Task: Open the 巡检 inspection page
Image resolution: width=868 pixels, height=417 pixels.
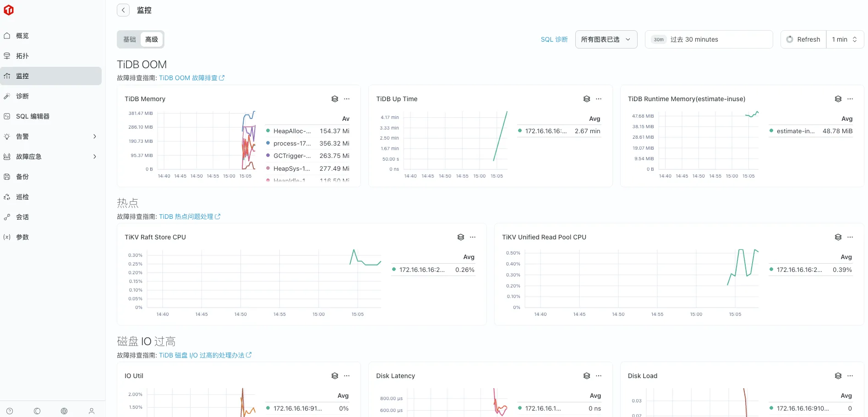Action: 22,197
